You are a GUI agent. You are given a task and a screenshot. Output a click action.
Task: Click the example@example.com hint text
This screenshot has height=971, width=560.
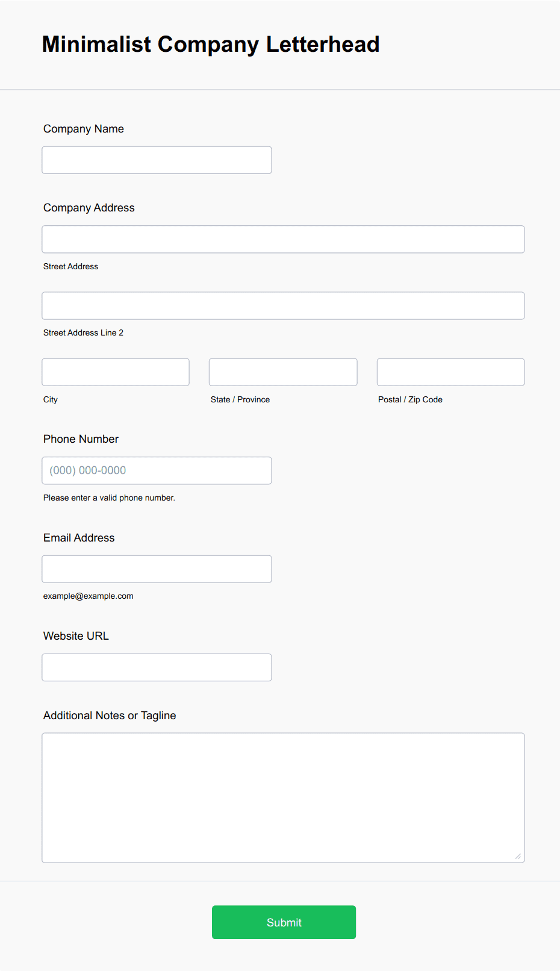click(89, 596)
